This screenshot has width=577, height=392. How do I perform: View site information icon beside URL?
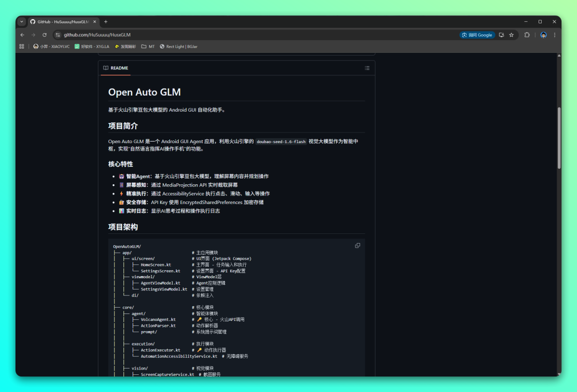[58, 35]
